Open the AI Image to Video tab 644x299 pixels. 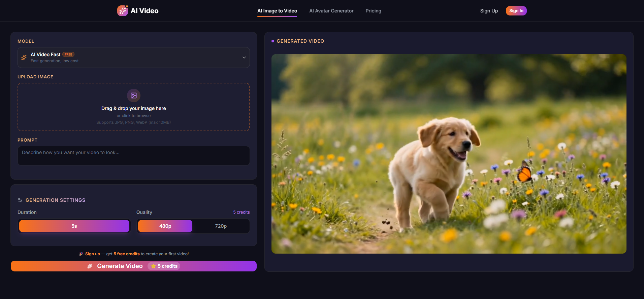277,11
